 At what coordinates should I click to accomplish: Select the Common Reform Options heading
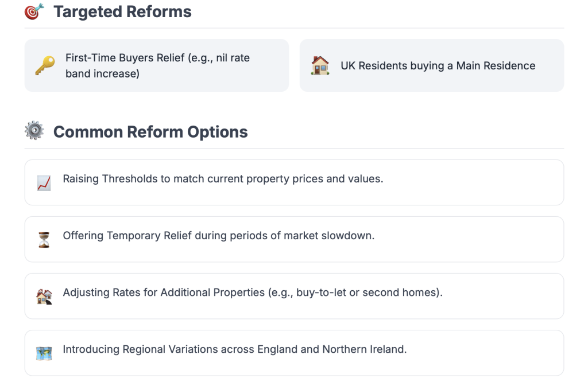pos(150,132)
